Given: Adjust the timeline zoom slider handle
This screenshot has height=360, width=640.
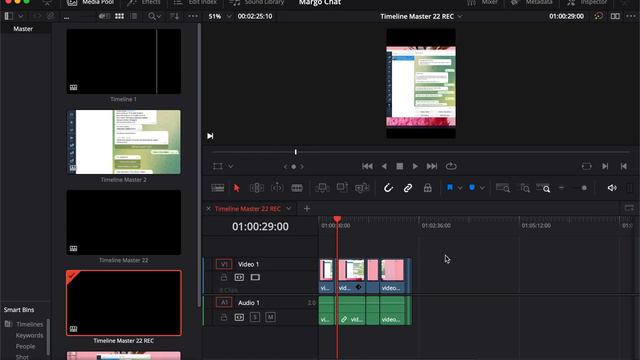Looking at the screenshot, I should tap(584, 188).
